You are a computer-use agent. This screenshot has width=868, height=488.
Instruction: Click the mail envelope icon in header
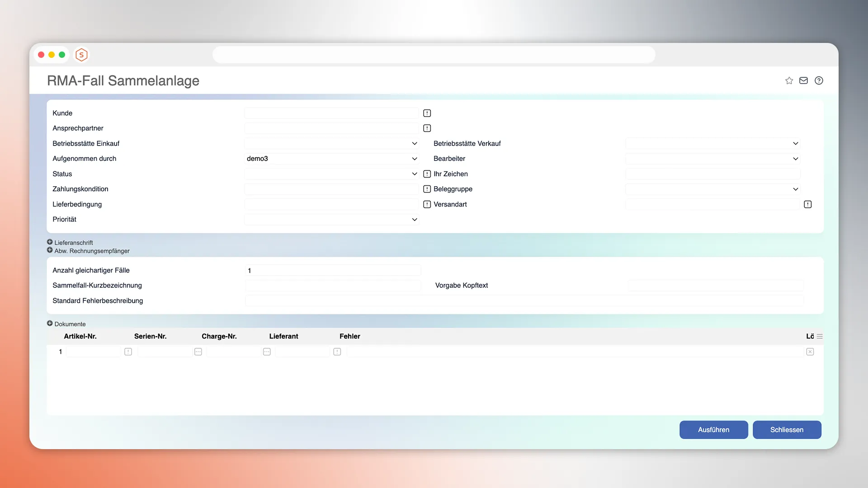(x=803, y=80)
